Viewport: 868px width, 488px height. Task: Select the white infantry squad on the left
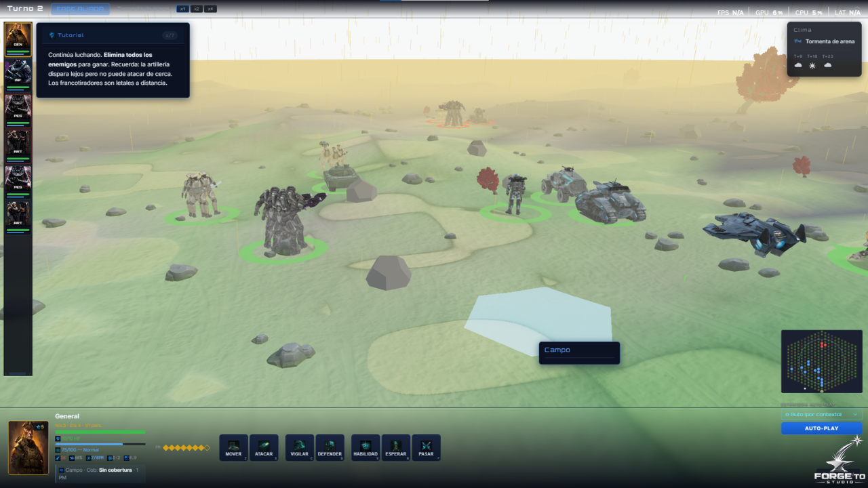click(x=200, y=195)
